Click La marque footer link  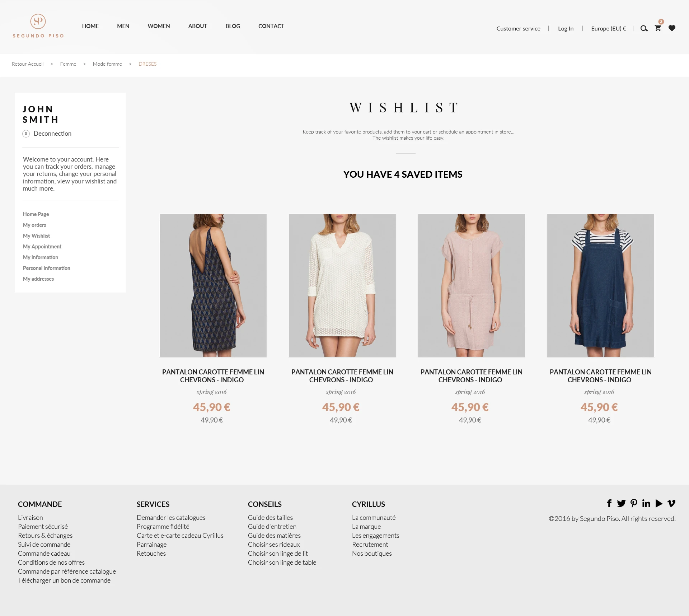tap(366, 527)
